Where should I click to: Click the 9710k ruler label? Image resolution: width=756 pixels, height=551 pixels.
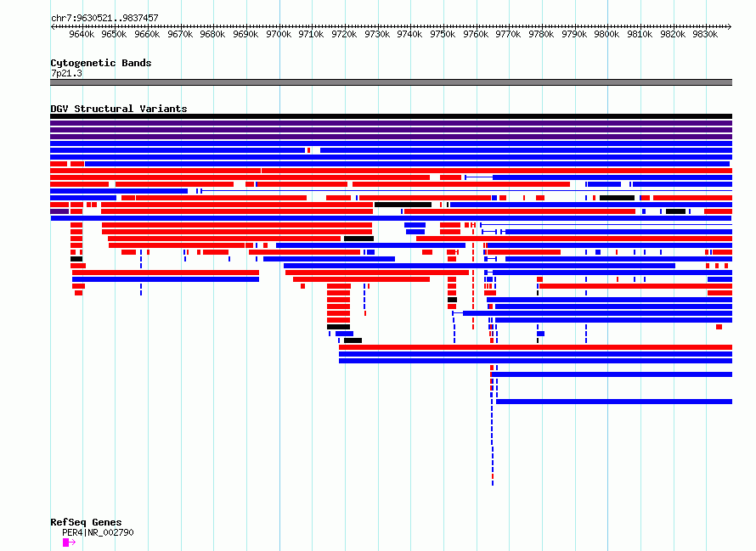311,34
